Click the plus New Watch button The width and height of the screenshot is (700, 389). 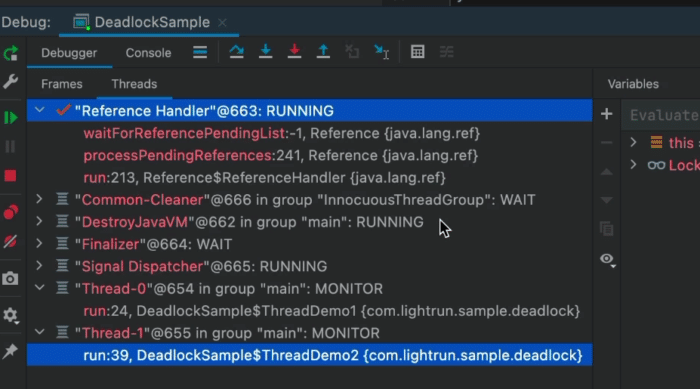[x=606, y=114]
